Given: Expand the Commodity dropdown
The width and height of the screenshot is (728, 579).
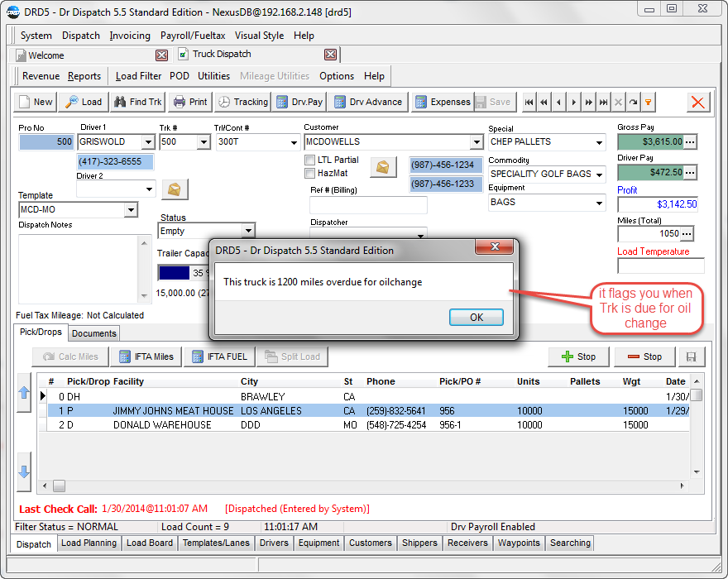Looking at the screenshot, I should (x=600, y=175).
